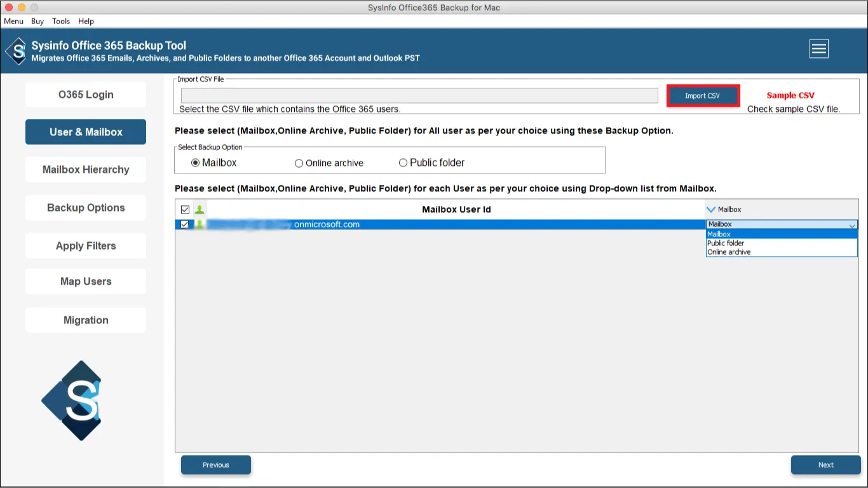Click the user icon beside the onmicrosoft.com row
The image size is (868, 488).
click(200, 224)
